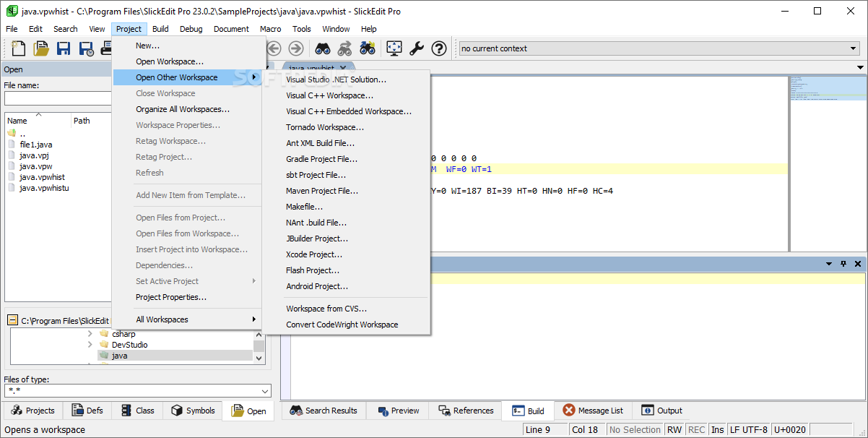Switch to the Class tool tab
The height and width of the screenshot is (438, 868).
(137, 411)
